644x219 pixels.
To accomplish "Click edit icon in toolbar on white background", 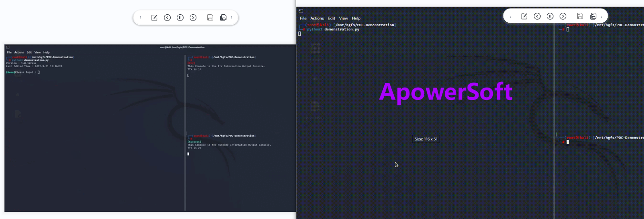I will coord(154,18).
